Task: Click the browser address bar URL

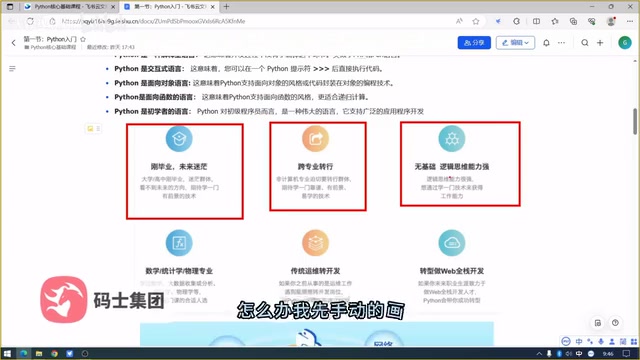Action: pos(153,21)
